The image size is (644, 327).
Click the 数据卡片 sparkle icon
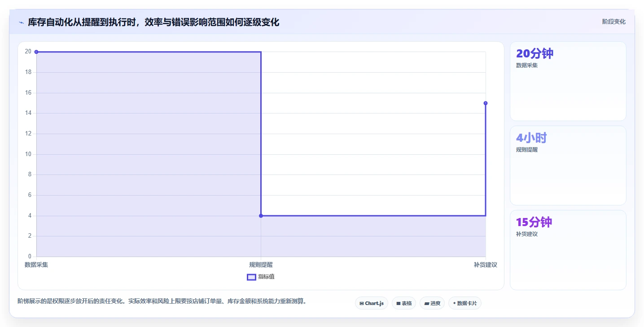point(454,303)
